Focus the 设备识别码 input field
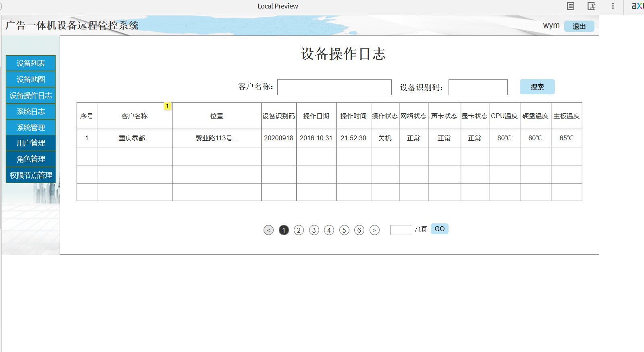Screen dimensions: 644x352 coord(478,87)
